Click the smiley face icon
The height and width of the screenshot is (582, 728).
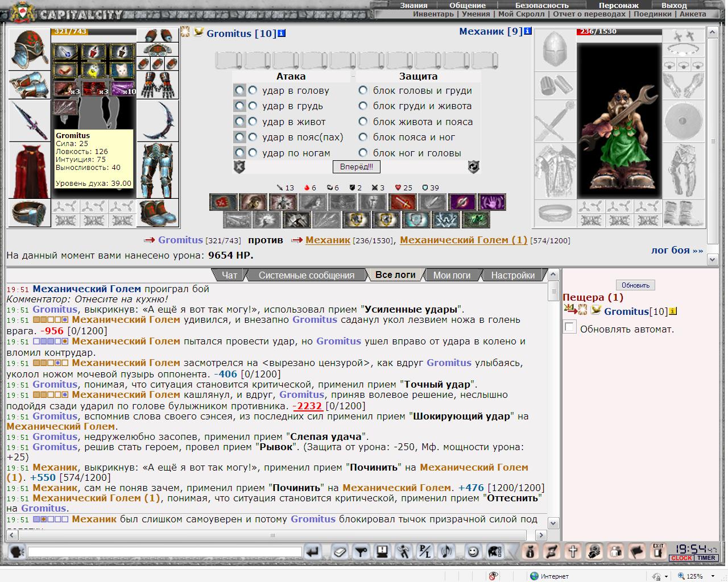(x=473, y=551)
